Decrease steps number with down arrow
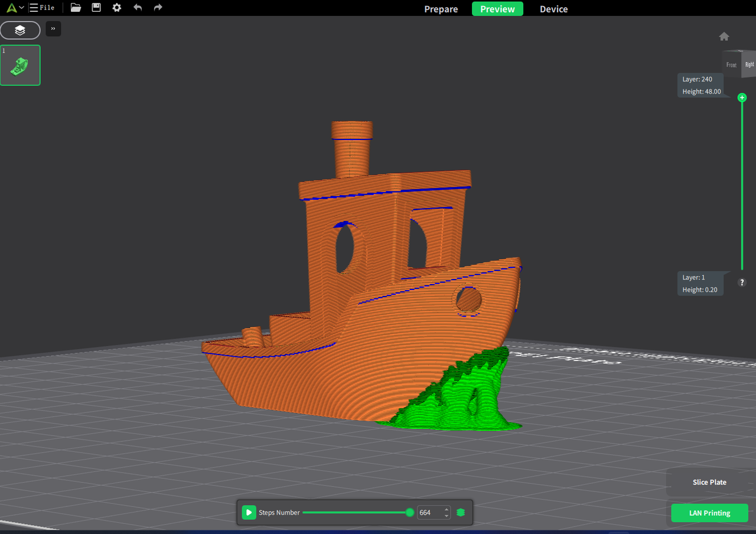This screenshot has height=534, width=756. click(447, 516)
